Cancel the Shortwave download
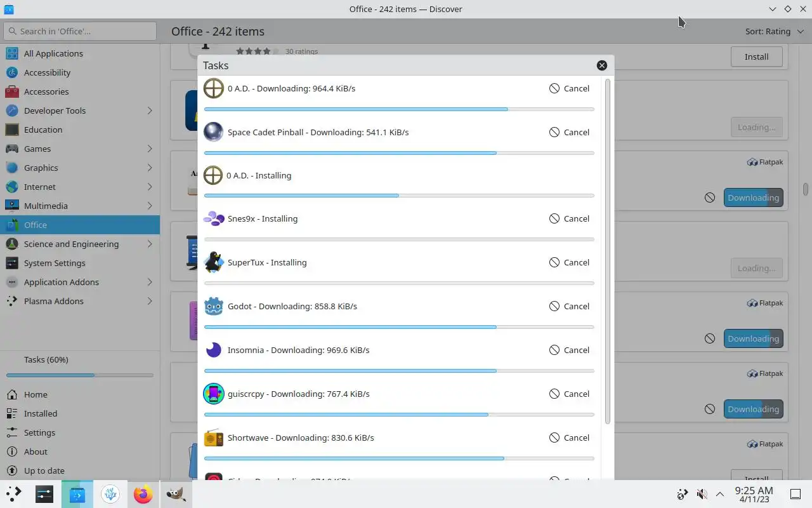 tap(570, 438)
